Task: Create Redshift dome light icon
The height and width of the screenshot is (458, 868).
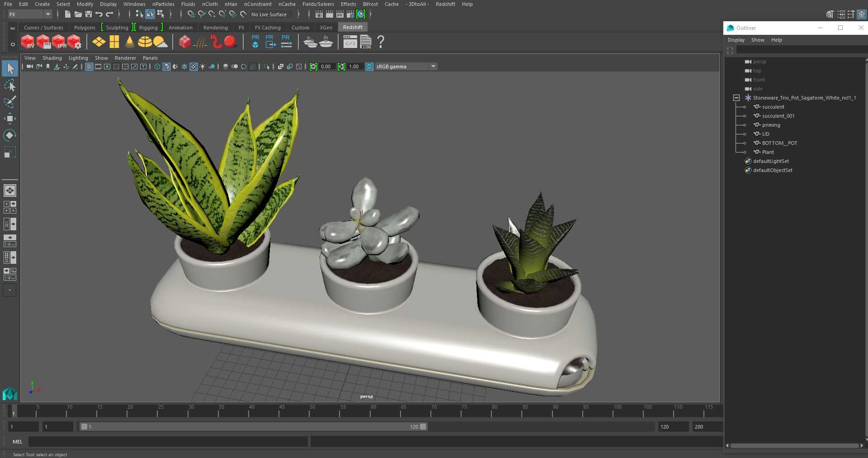Action: click(145, 42)
